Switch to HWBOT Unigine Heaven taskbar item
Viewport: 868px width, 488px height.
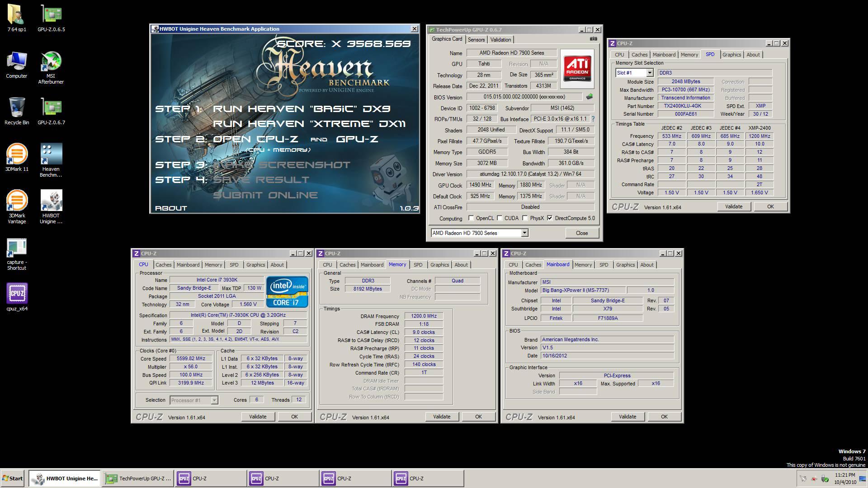pos(65,479)
